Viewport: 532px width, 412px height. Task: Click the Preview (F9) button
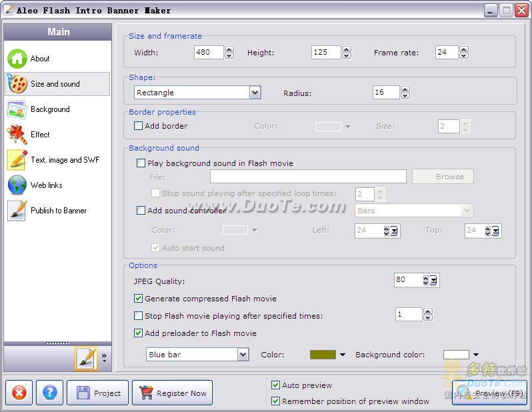pos(489,393)
